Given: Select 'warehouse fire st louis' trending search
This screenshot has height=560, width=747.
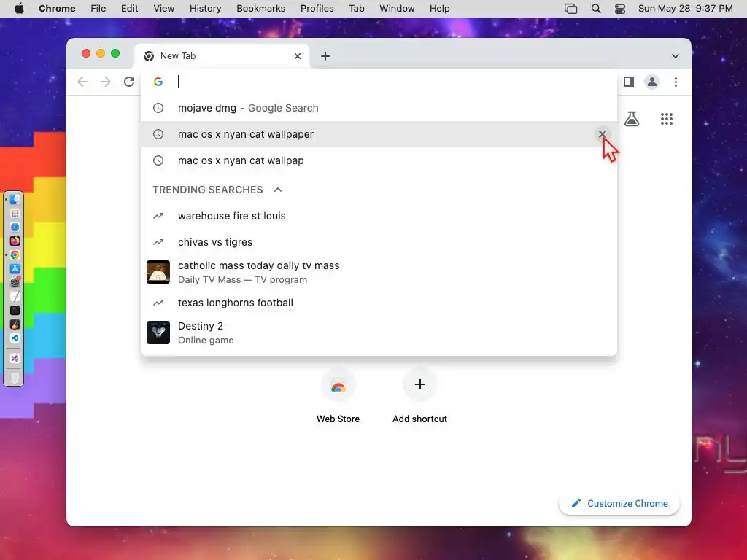Looking at the screenshot, I should point(379,216).
